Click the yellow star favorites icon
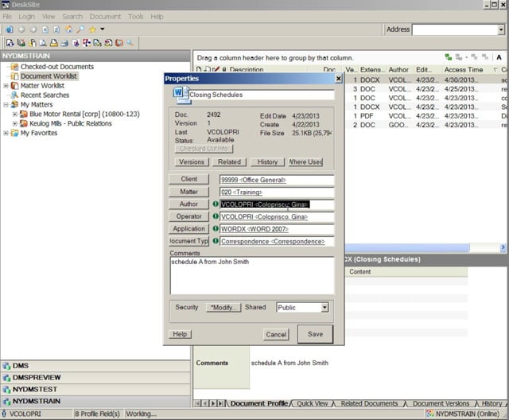Viewport: 509px width, 420px height. coord(91,29)
